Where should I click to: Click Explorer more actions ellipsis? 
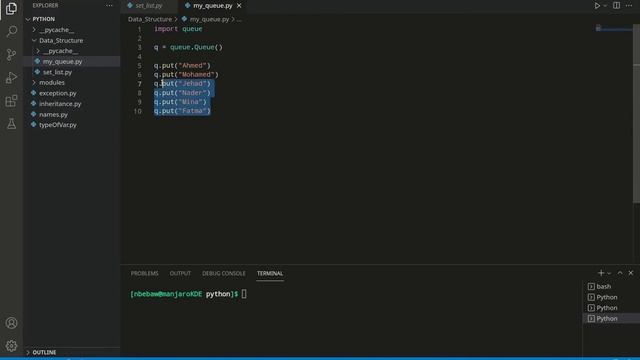pyautogui.click(x=109, y=6)
